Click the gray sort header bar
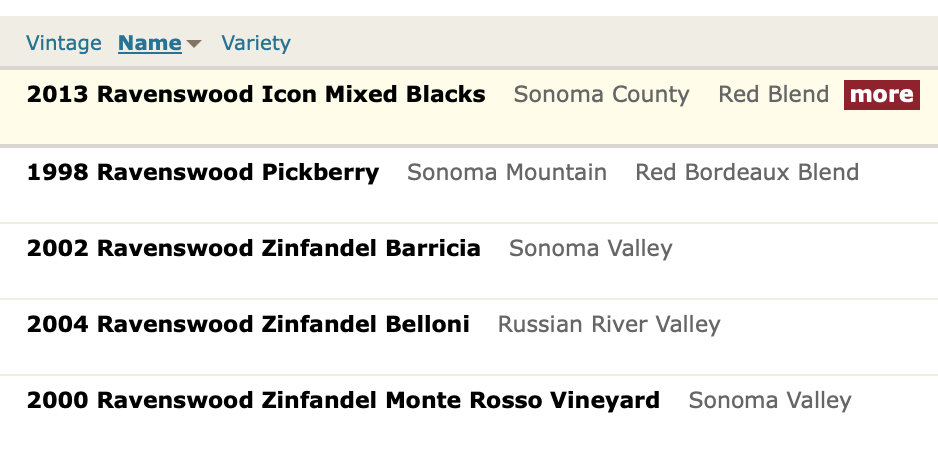The height and width of the screenshot is (450, 938). (600, 43)
